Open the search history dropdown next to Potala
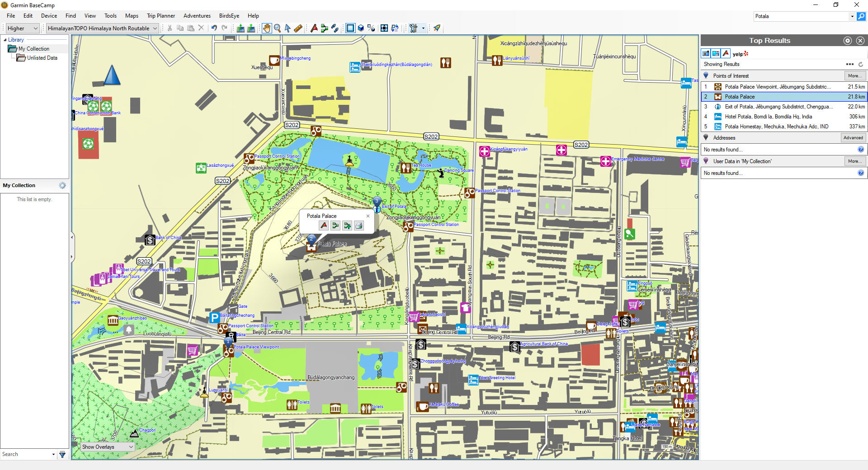The height and width of the screenshot is (470, 868). tap(852, 16)
